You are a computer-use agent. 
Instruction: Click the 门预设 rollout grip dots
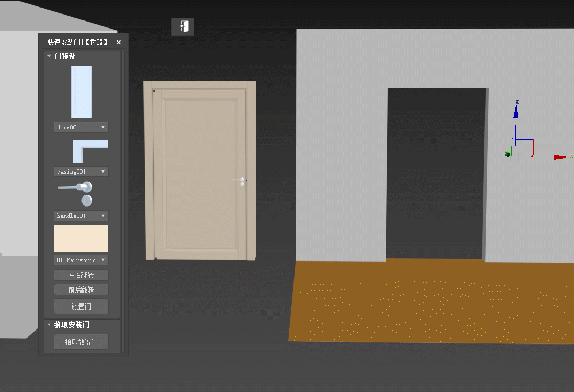point(114,56)
